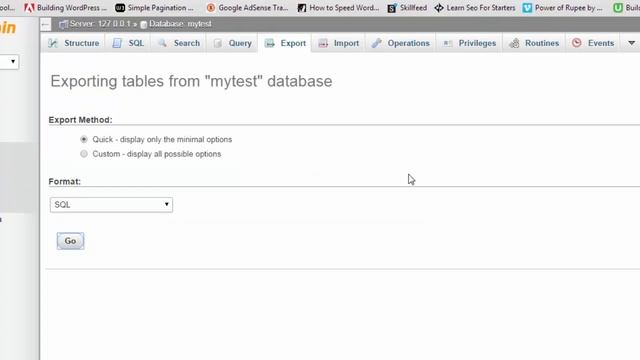
Task: Click the server icon in breadcrumb
Action: (63, 24)
